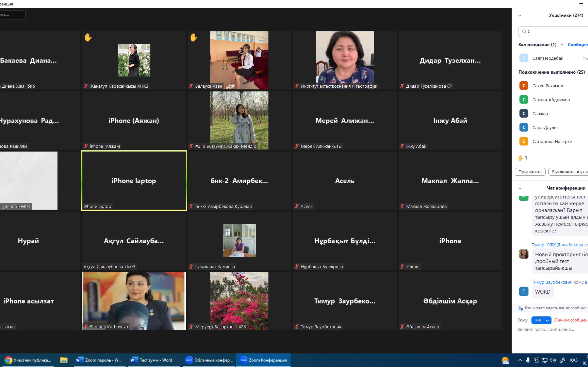588x367 pixels.
Task: Select Сара Даулет in the participants list
Action: (x=545, y=128)
